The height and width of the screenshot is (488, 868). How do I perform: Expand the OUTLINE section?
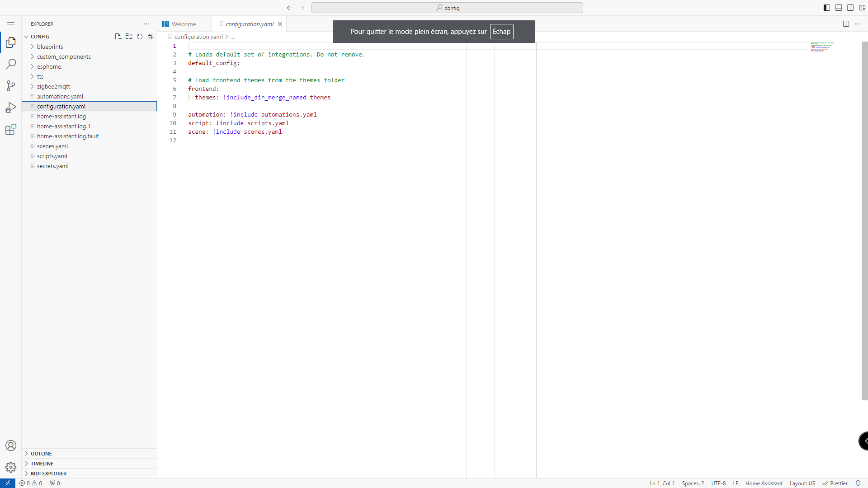41,454
